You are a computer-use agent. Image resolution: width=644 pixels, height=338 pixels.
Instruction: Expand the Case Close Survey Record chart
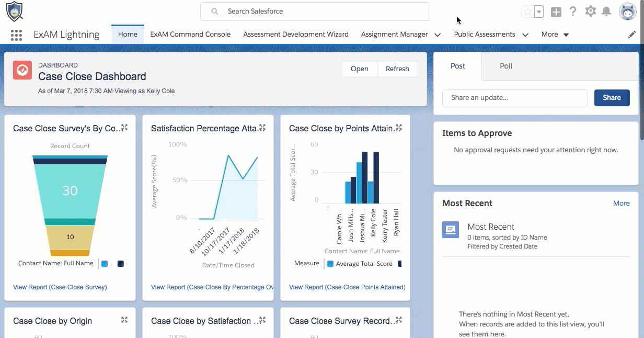399,320
